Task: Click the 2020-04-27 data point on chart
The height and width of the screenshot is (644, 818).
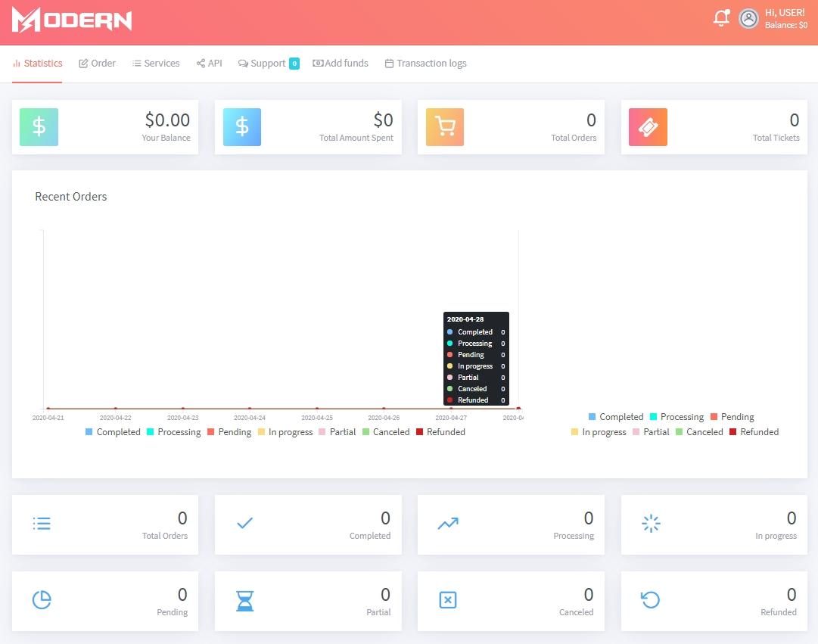Action: click(x=451, y=409)
